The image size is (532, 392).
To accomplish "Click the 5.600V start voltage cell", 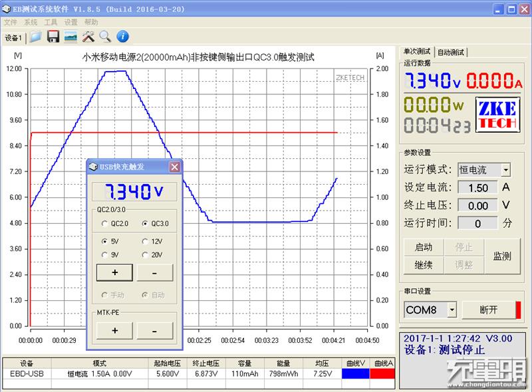I will (x=168, y=373).
